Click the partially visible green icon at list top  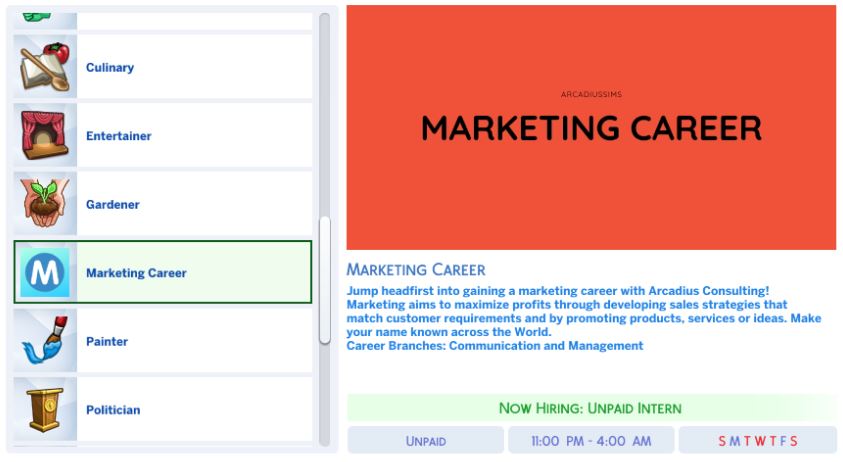coord(37,18)
